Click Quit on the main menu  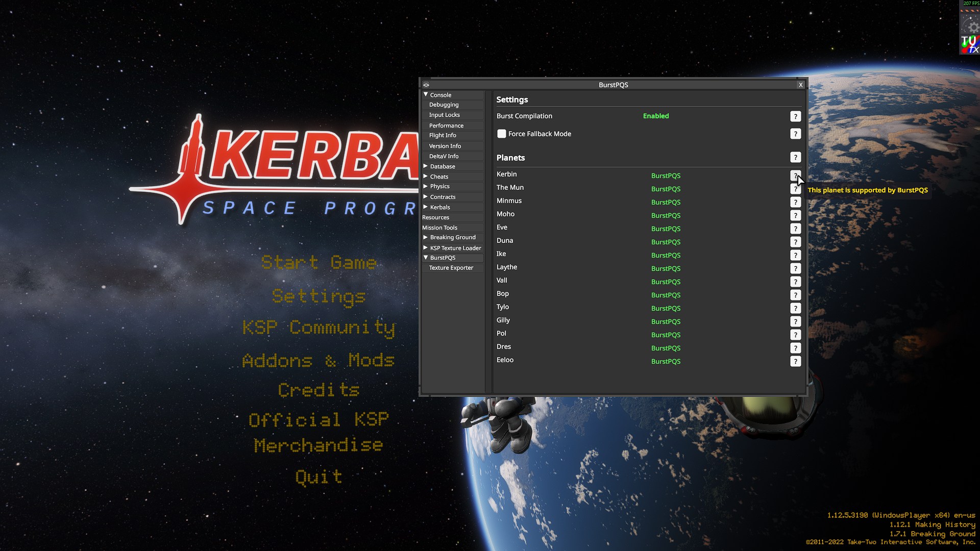point(319,477)
